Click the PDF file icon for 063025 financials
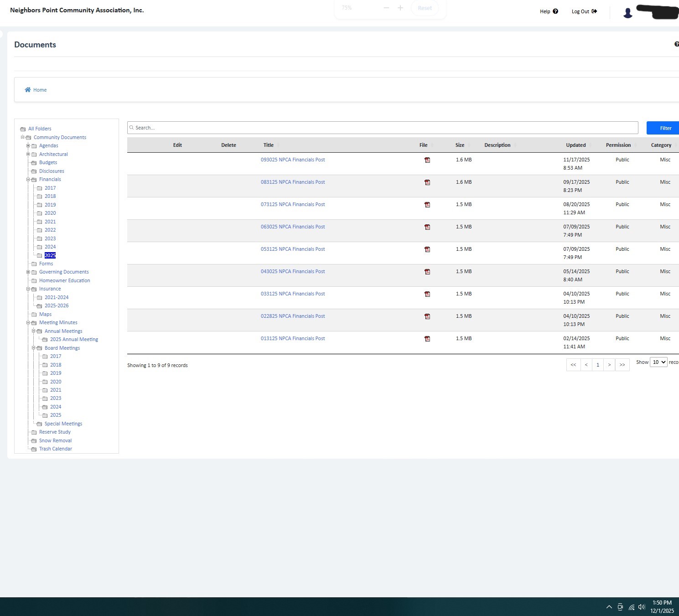 click(x=427, y=227)
